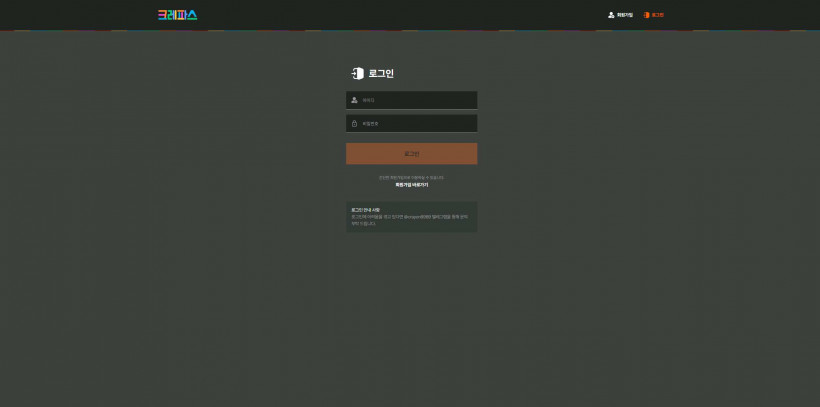Click the 로그인 안내 사항 notice title
The width and height of the screenshot is (820, 407).
pos(366,210)
